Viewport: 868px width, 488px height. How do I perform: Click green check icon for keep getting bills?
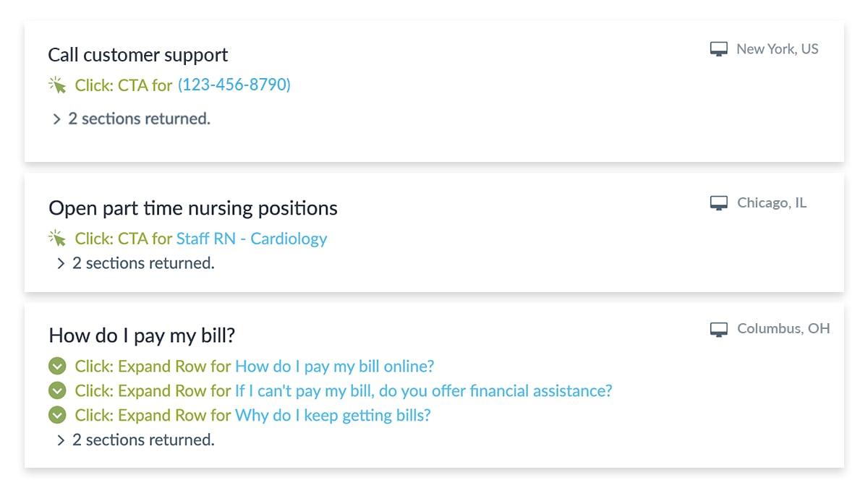[56, 416]
